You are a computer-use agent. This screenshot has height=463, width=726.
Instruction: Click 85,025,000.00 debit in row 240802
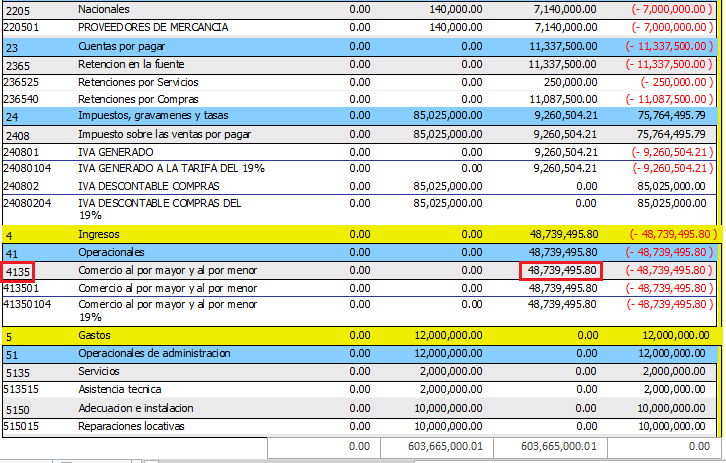pos(448,186)
